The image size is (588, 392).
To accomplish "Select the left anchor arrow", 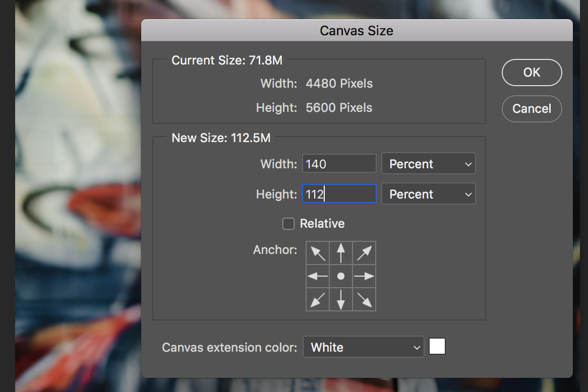I will (x=317, y=276).
